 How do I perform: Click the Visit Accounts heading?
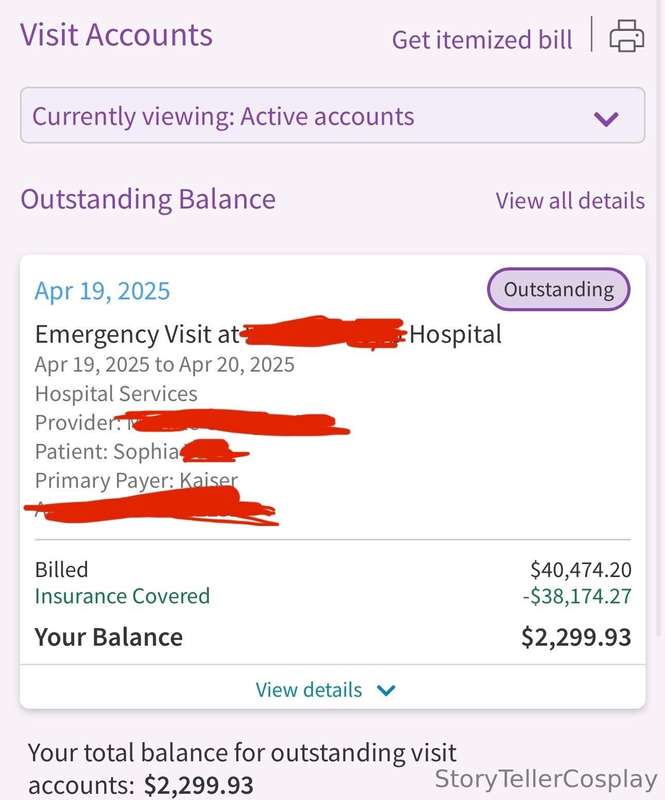point(116,35)
